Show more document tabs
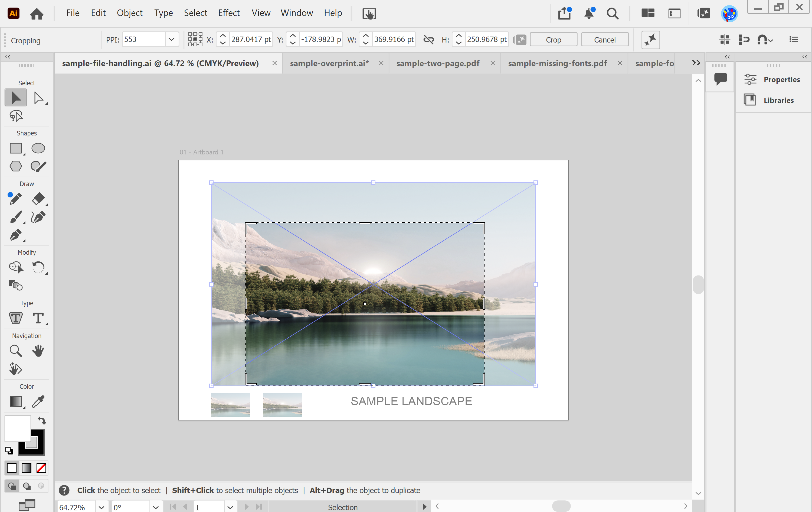Image resolution: width=812 pixels, height=512 pixels. click(x=696, y=63)
